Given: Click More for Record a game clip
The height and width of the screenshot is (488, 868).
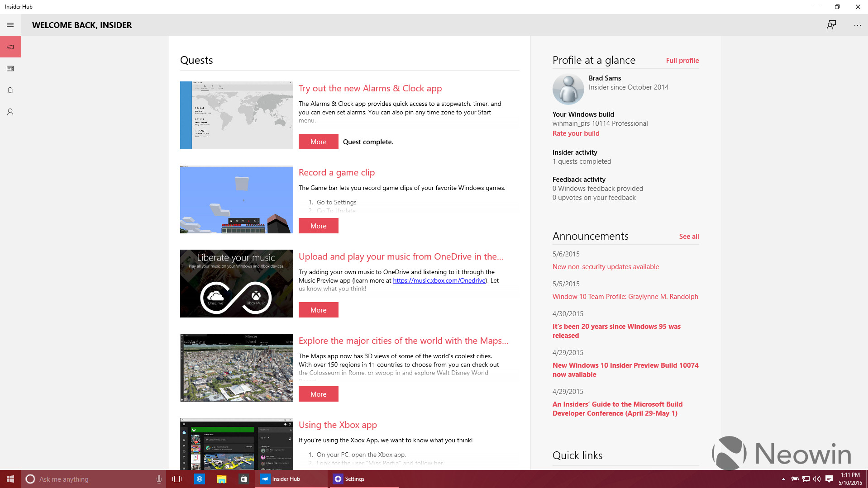Looking at the screenshot, I should (318, 226).
